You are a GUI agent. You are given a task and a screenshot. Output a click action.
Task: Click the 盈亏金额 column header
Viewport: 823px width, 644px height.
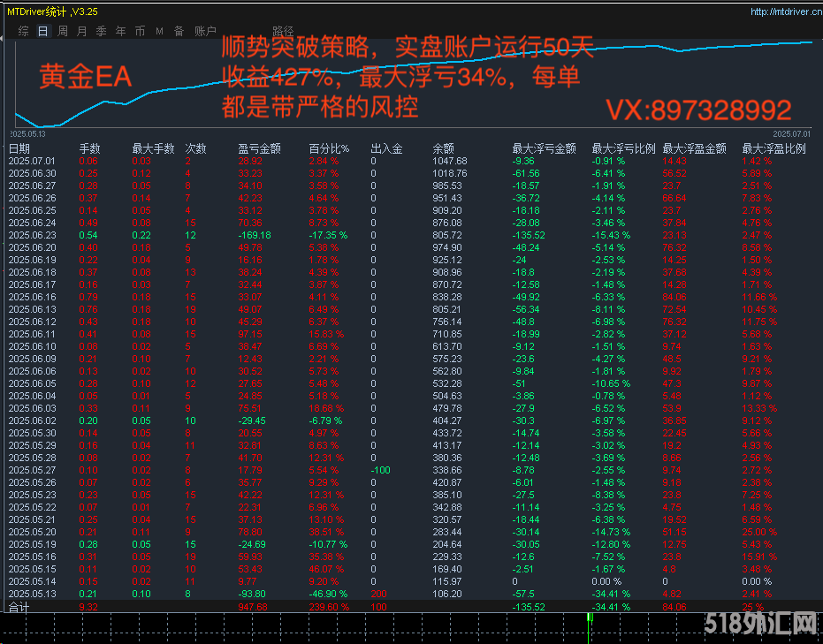pyautogui.click(x=260, y=149)
